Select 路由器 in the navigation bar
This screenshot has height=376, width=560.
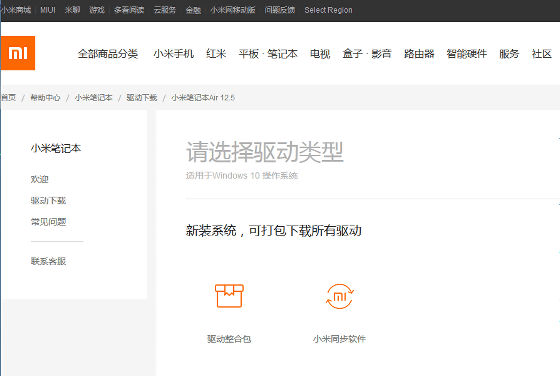(x=419, y=54)
